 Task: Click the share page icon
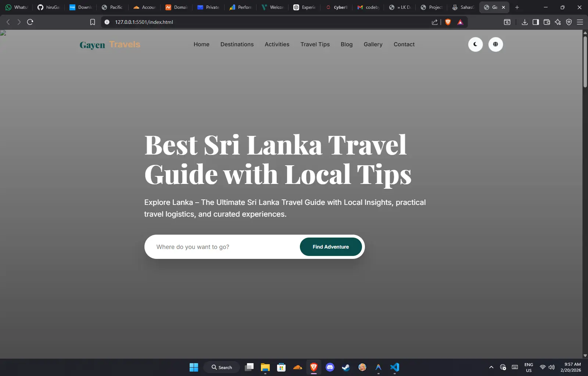(x=434, y=22)
